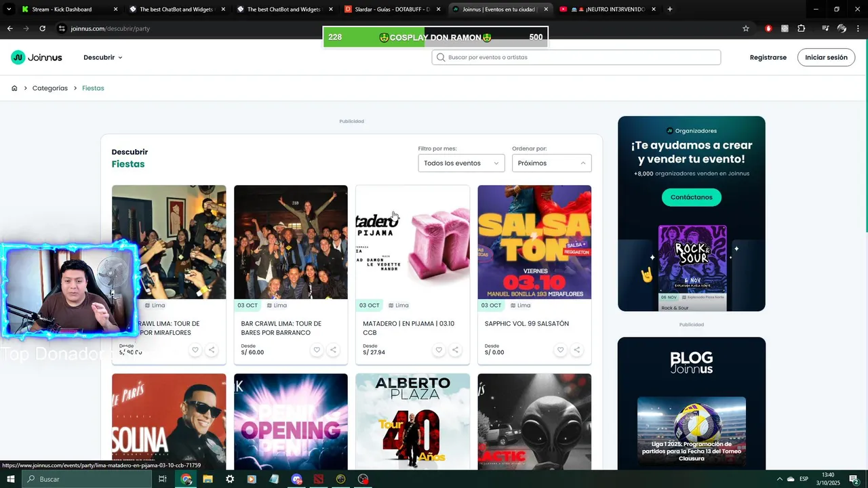
Task: Open the Chrome extensions puzzle icon
Action: click(x=802, y=28)
